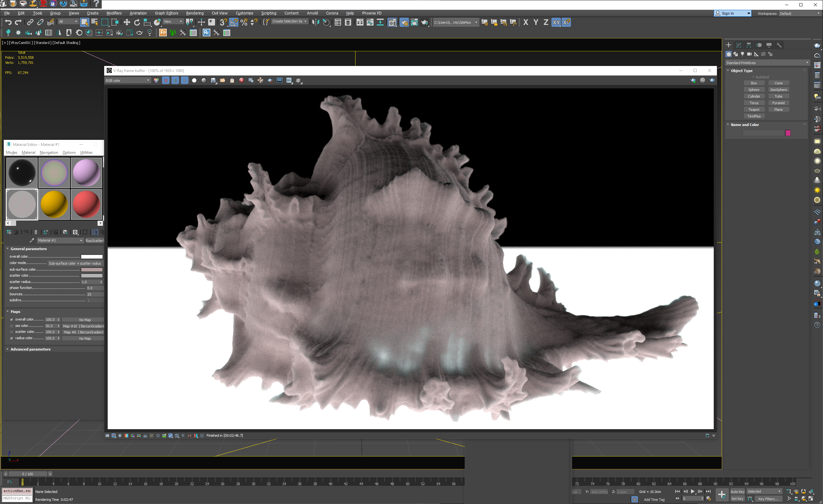
Task: Click the FP plugin toolbar icon
Action: (x=163, y=33)
